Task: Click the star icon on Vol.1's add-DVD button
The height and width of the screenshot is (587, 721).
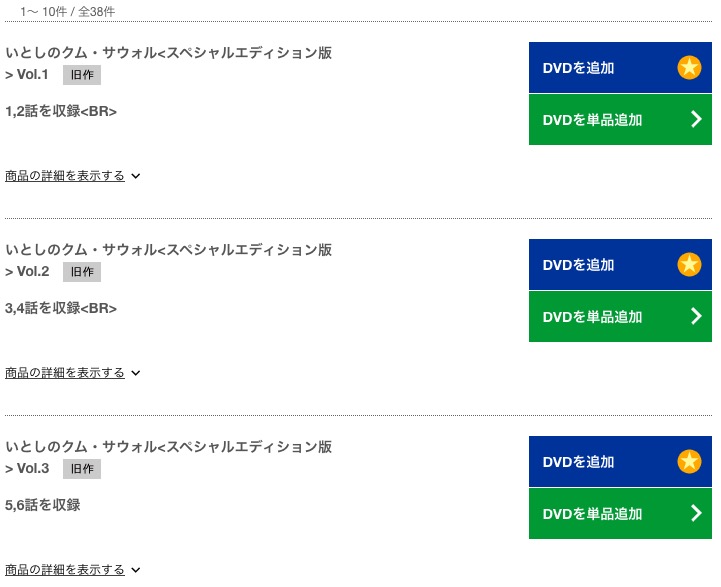Action: point(689,68)
